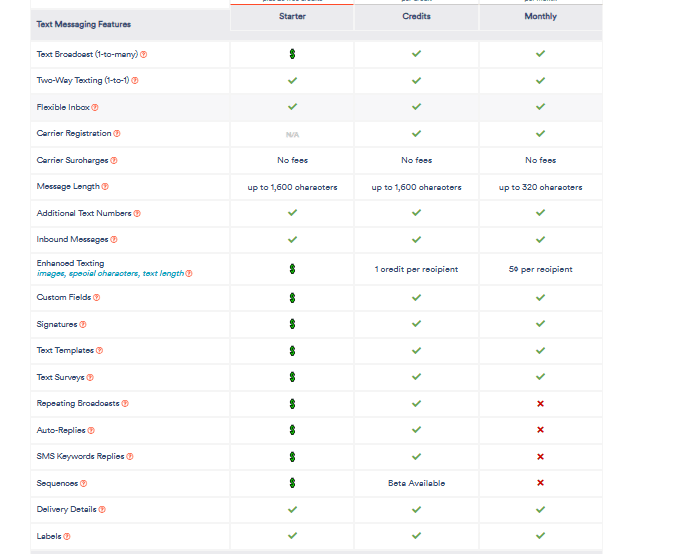
Task: Open help icon next to Text Broadcast
Action: [144, 55]
